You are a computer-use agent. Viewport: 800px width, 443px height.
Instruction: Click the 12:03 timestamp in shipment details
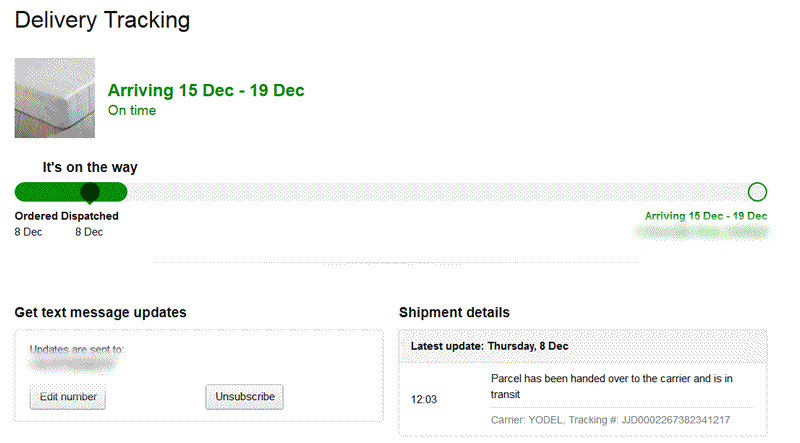click(x=423, y=399)
